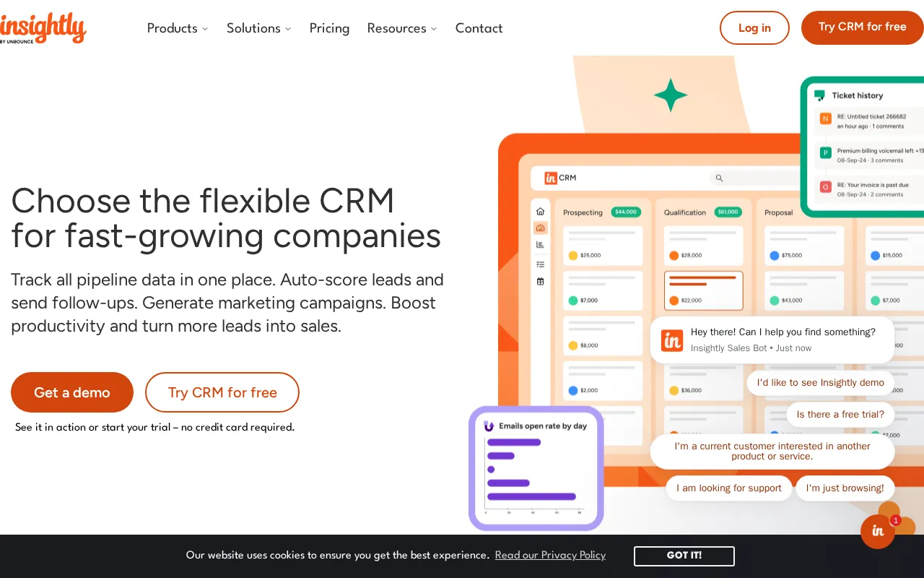Click the purple icon beside Emails open rate

tap(489, 426)
